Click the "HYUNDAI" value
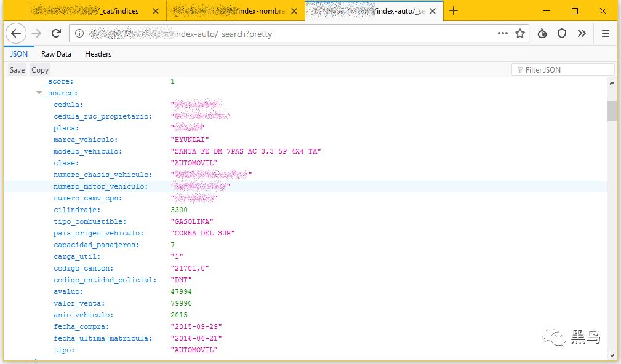The height and width of the screenshot is (364, 621). (x=190, y=140)
